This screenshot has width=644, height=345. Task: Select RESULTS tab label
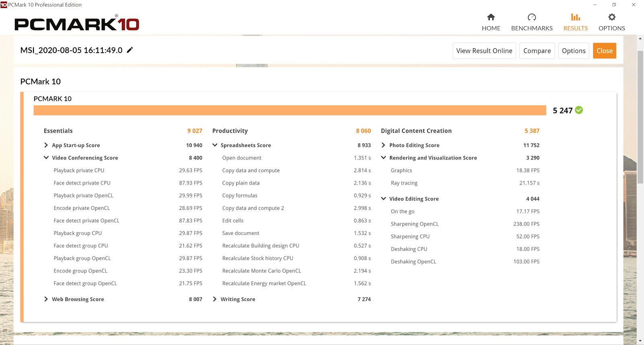click(x=576, y=28)
